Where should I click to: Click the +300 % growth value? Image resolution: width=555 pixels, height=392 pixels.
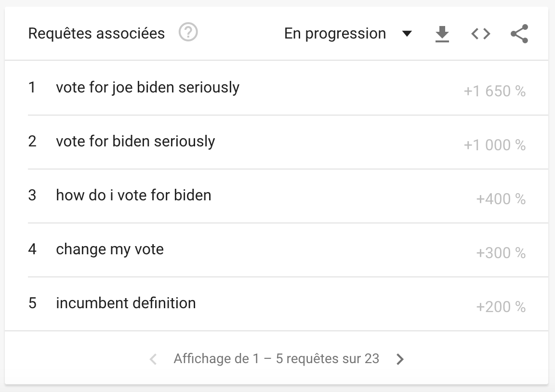[x=501, y=253]
